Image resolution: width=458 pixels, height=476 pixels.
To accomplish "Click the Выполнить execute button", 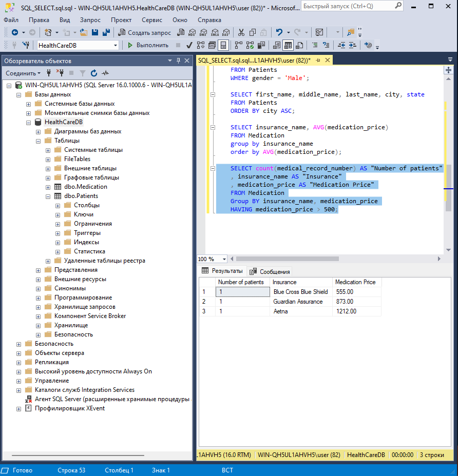I will point(148,45).
